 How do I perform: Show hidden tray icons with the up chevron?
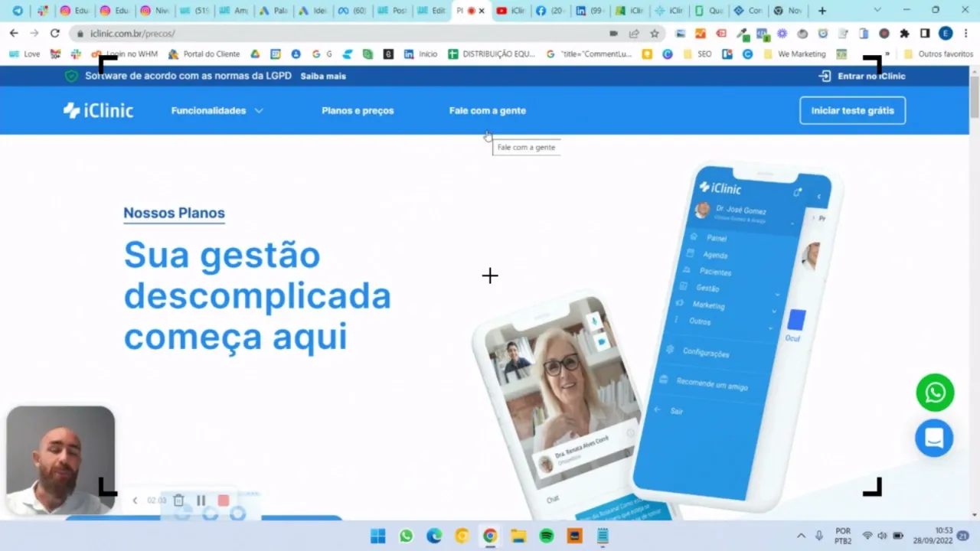(801, 536)
